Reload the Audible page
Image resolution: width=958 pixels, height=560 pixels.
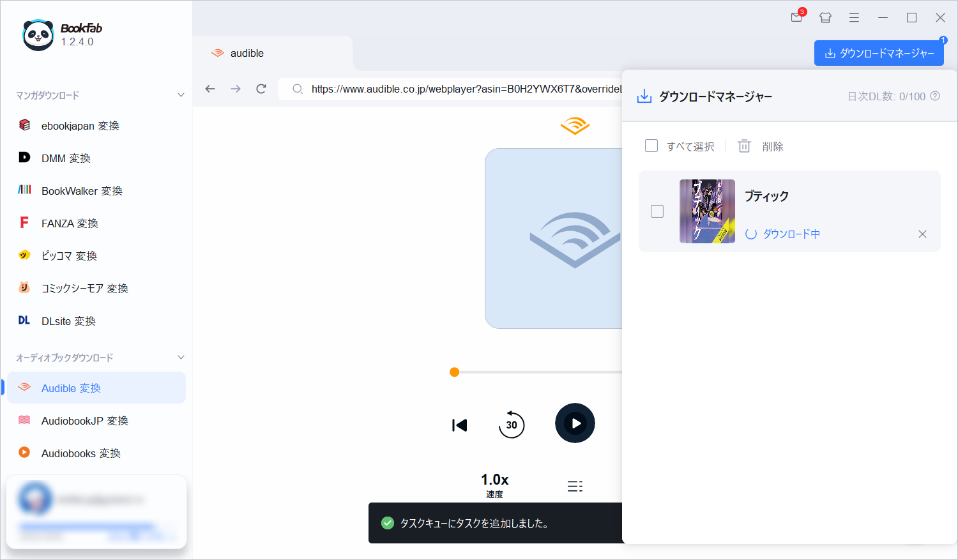261,89
